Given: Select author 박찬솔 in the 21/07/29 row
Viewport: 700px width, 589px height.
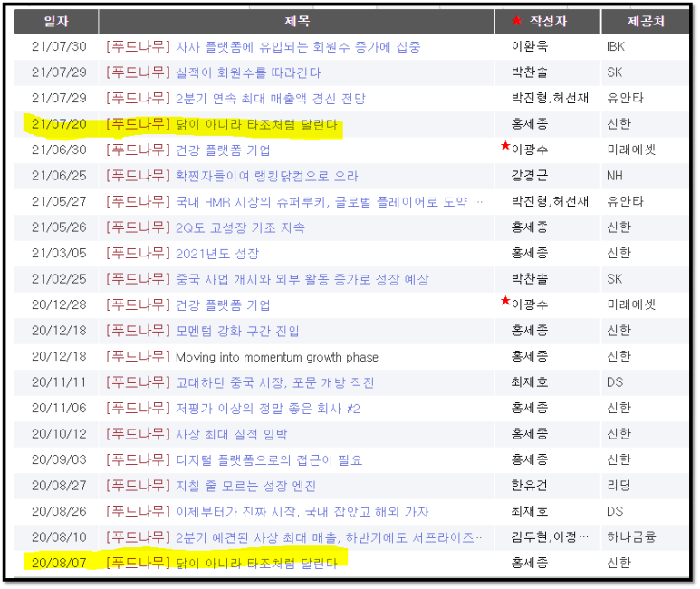Looking at the screenshot, I should click(x=530, y=72).
